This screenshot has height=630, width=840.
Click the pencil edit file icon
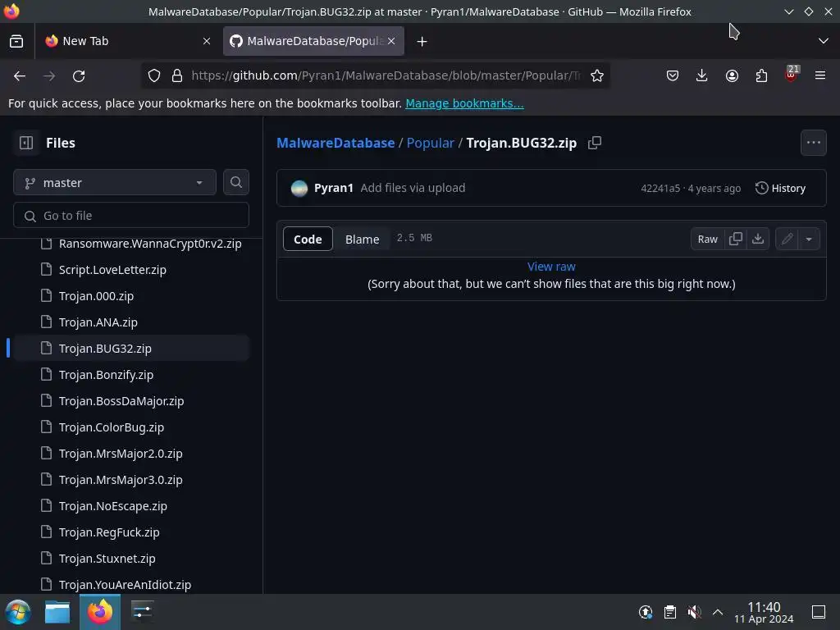787,239
